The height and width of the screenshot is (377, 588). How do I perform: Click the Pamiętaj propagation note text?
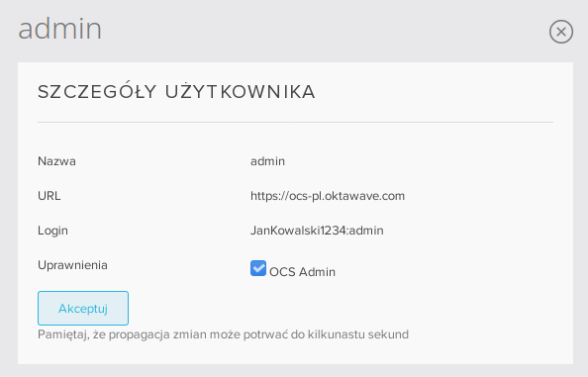click(x=223, y=334)
